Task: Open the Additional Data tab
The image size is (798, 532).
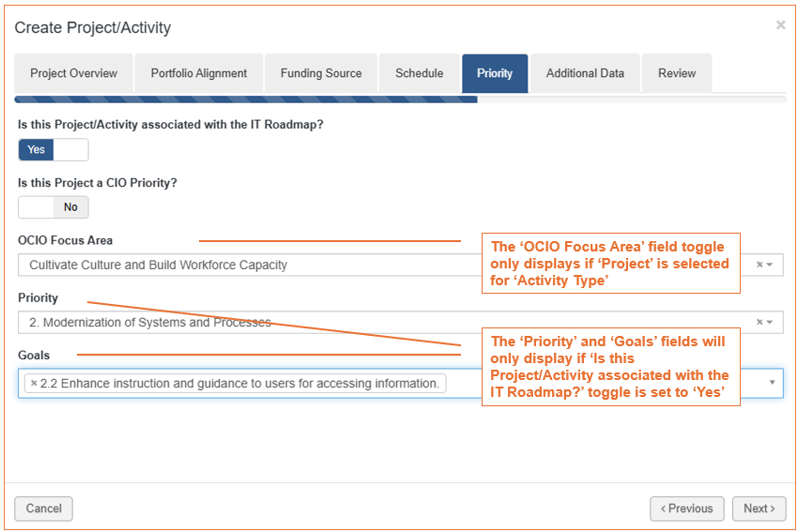Action: click(585, 73)
